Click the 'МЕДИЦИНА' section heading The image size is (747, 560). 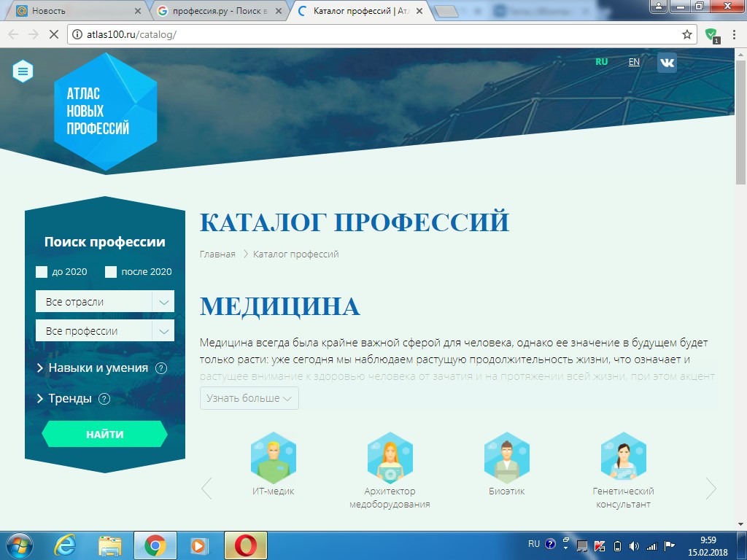pos(279,306)
